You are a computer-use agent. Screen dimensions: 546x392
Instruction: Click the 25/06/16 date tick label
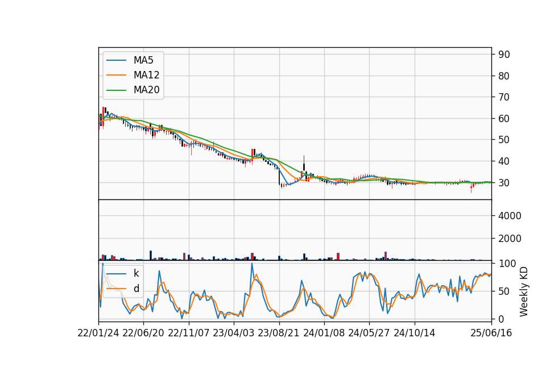(x=491, y=333)
